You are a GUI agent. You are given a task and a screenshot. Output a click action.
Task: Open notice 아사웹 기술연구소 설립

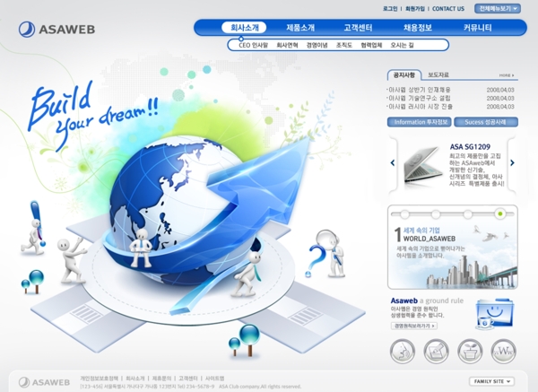(418, 98)
